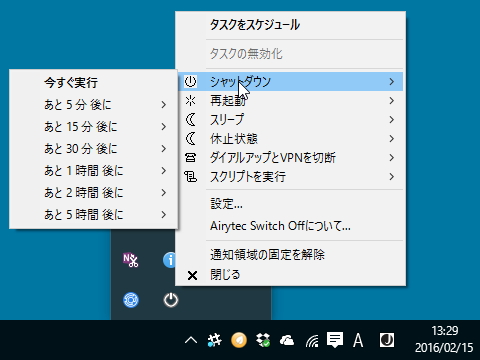Screen dimensions: 480x360
Task: Open the Action Center notification icon
Action: 335,340
